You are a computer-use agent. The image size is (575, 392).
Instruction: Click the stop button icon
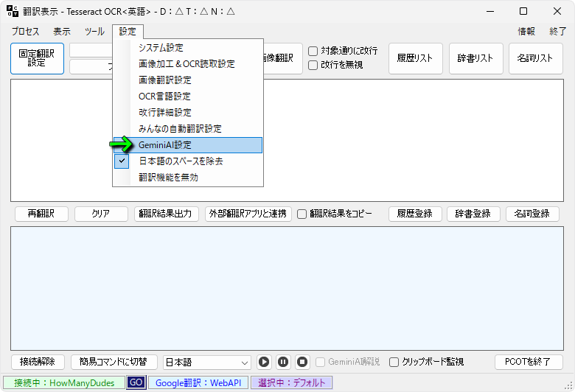[x=302, y=362]
